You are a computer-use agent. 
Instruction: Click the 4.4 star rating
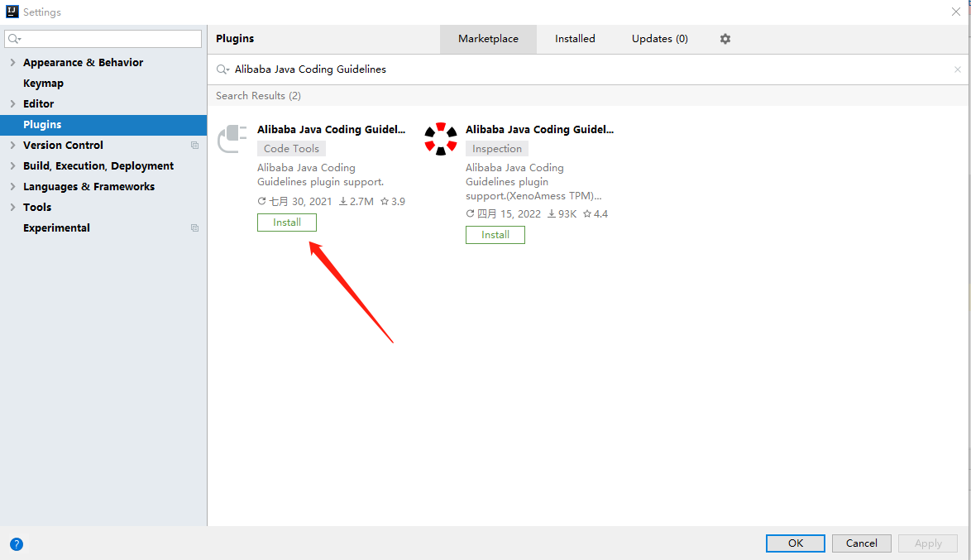(596, 213)
